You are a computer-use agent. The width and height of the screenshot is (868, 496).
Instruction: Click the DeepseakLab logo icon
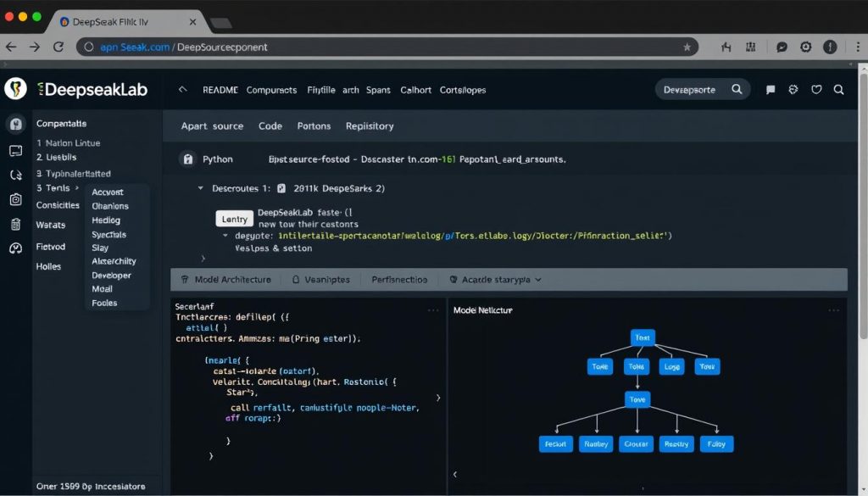(15, 88)
